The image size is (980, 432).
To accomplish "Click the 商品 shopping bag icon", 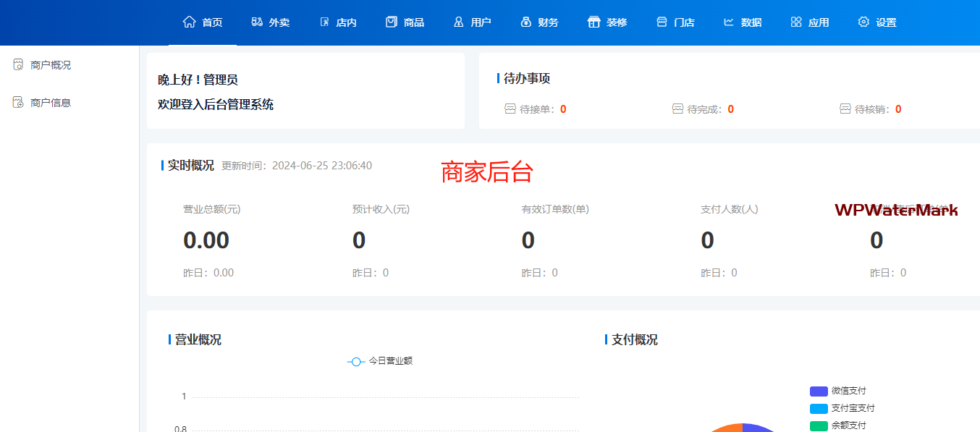I will 392,22.
